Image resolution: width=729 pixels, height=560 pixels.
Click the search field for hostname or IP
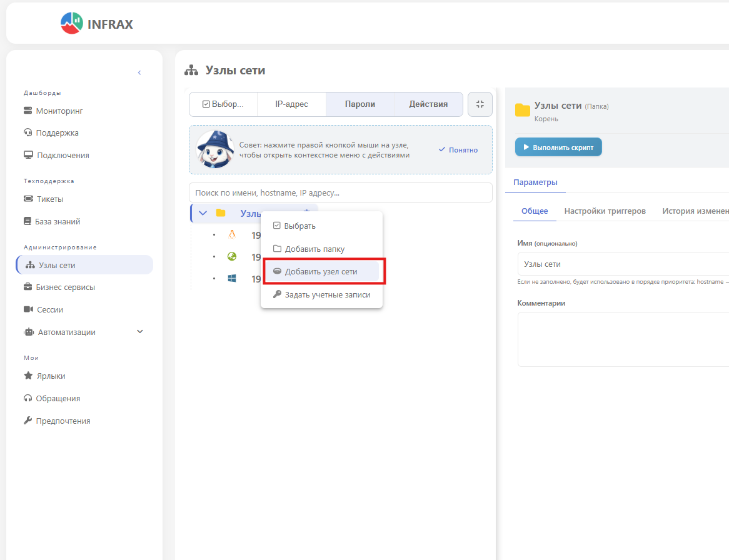click(x=340, y=193)
